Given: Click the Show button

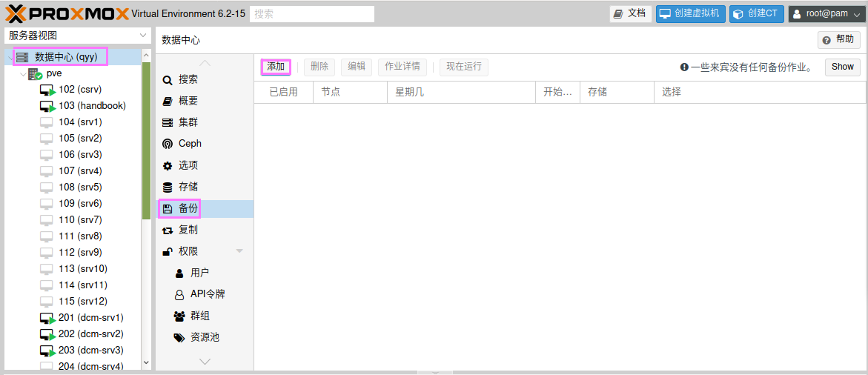Looking at the screenshot, I should (843, 67).
